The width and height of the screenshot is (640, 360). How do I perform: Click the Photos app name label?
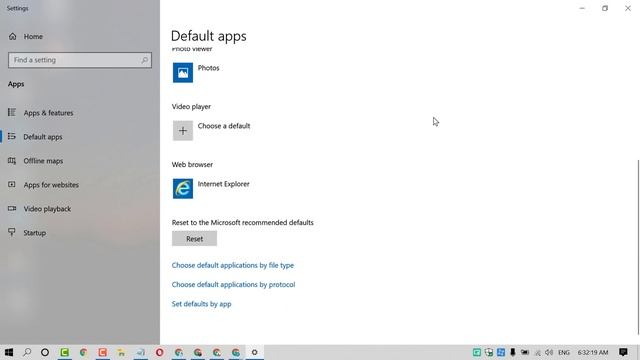coord(209,68)
